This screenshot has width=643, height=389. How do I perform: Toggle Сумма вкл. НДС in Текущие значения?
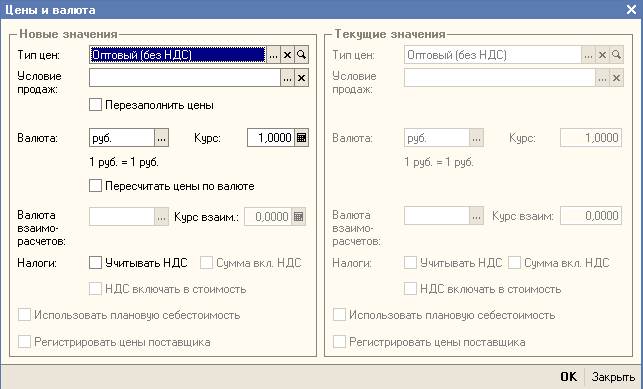[514, 263]
